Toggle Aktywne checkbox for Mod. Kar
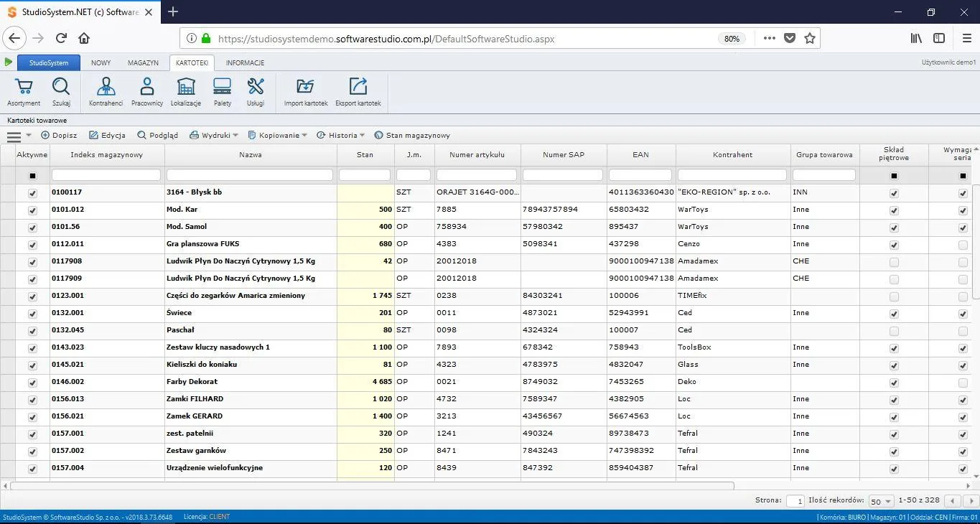 point(32,210)
